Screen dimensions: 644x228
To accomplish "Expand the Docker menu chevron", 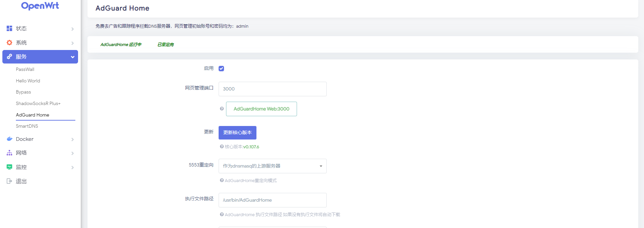I will pos(72,140).
